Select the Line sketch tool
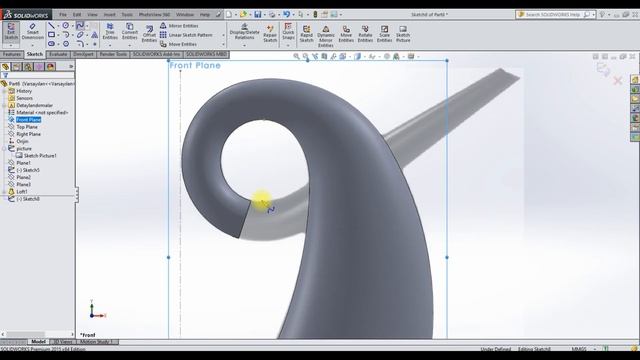 51,26
